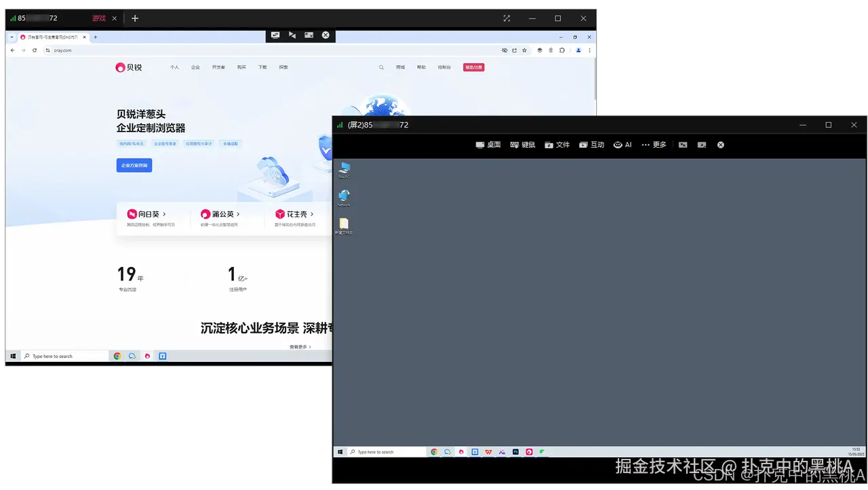Open blue square app in screen-2 taskbar
This screenshot has width=868, height=490.
point(475,451)
